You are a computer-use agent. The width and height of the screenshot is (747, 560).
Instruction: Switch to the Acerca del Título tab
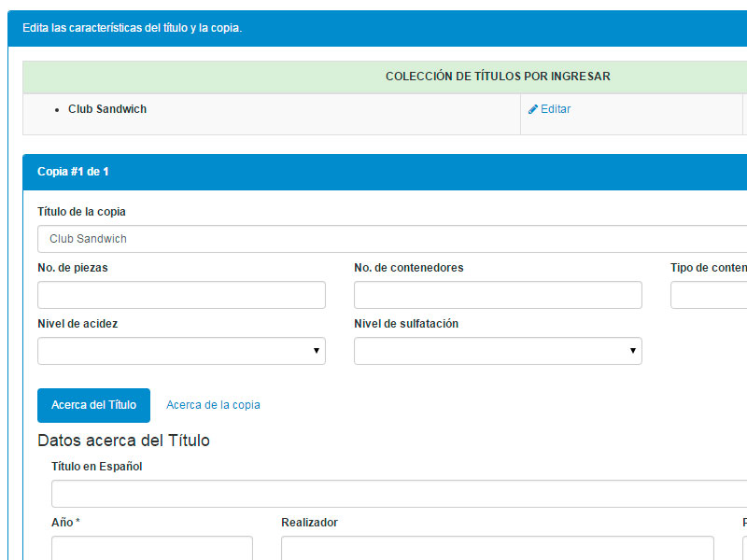[93, 405]
